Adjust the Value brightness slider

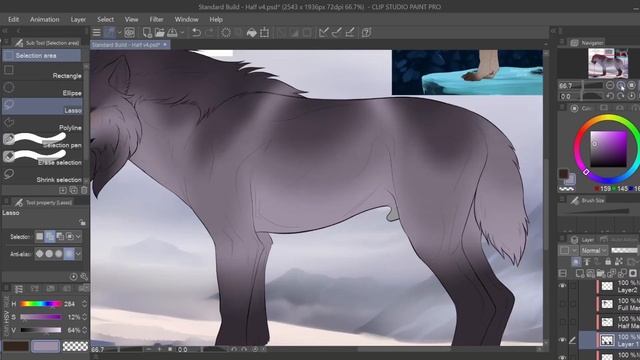pyautogui.click(x=40, y=330)
